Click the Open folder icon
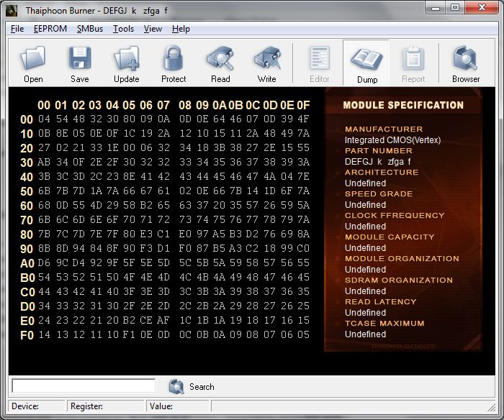This screenshot has width=504, height=420. point(33,58)
